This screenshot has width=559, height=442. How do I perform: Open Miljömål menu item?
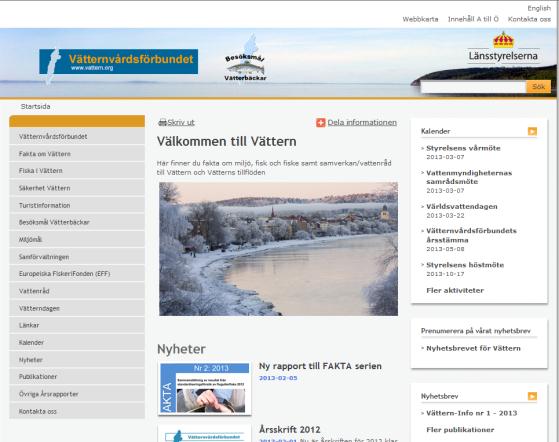77,240
